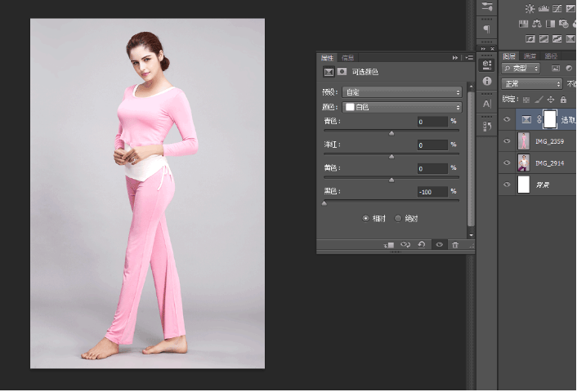Click the lock-all padlock icon in Layers
This screenshot has height=392, width=577.
563,99
